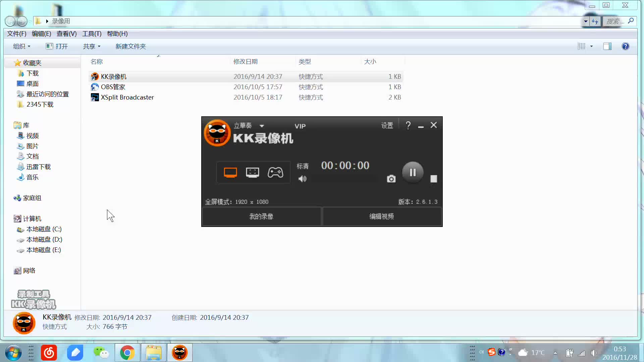644x362 pixels.
Task: Select the OBS管家 shortcut file
Action: click(x=246, y=87)
